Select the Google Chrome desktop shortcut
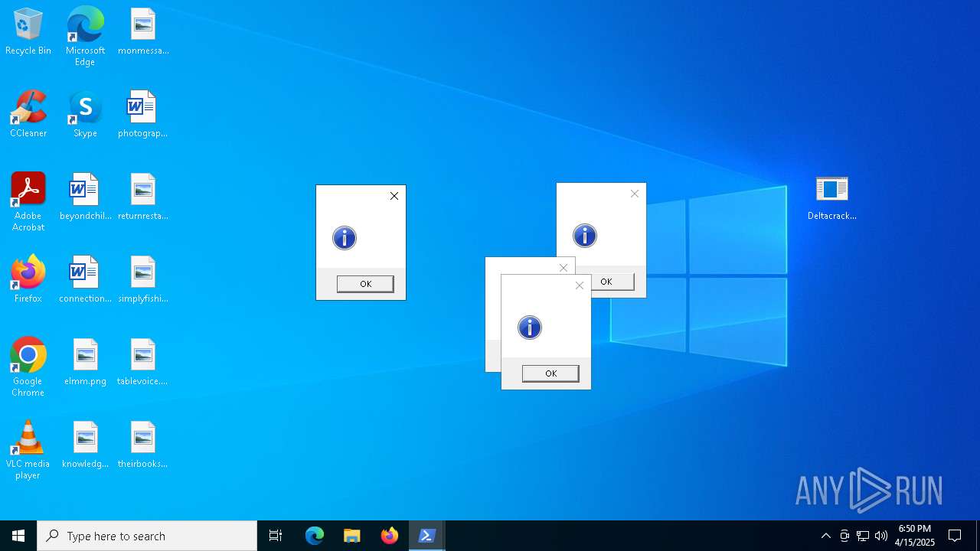Viewport: 980px width, 551px height. point(28,367)
